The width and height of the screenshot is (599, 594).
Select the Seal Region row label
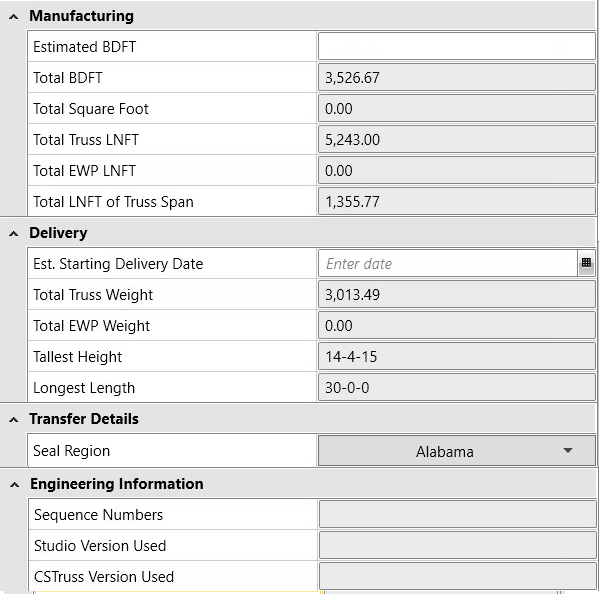click(x=71, y=451)
